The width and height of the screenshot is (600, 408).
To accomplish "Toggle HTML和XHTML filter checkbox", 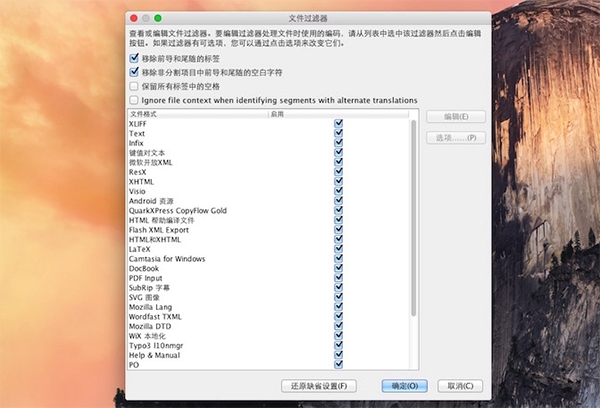I will point(339,239).
